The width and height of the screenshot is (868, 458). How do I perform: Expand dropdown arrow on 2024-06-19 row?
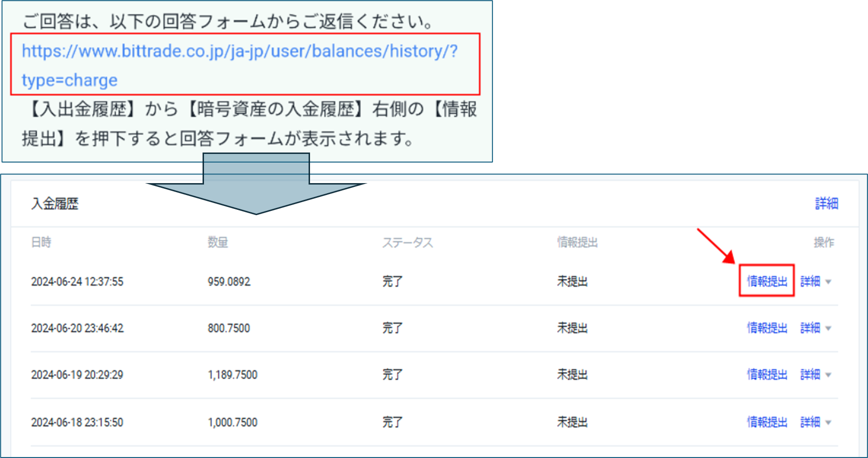point(828,375)
